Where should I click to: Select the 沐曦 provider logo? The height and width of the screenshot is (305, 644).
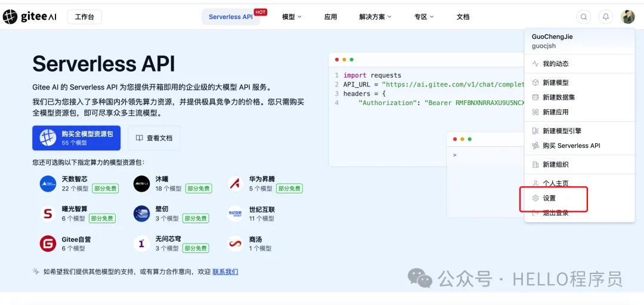tap(142, 184)
